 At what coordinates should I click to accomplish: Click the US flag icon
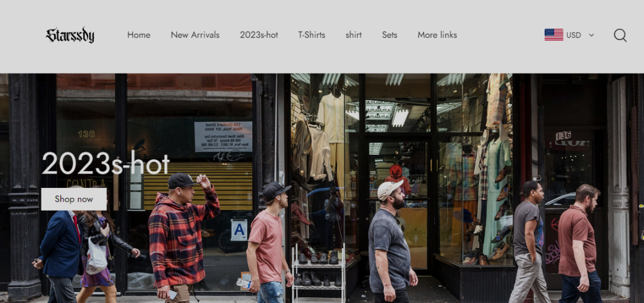click(553, 35)
